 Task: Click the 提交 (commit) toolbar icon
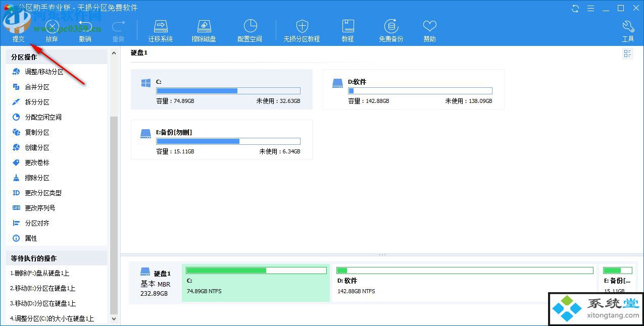pos(19,30)
